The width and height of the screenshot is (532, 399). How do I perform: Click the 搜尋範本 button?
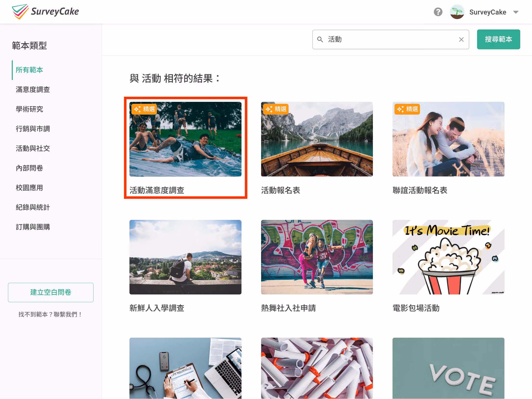pyautogui.click(x=498, y=39)
